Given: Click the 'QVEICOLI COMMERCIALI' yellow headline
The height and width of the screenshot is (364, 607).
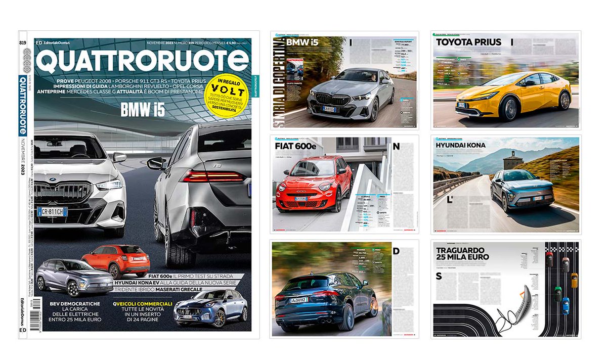Looking at the screenshot, I should tap(143, 305).
